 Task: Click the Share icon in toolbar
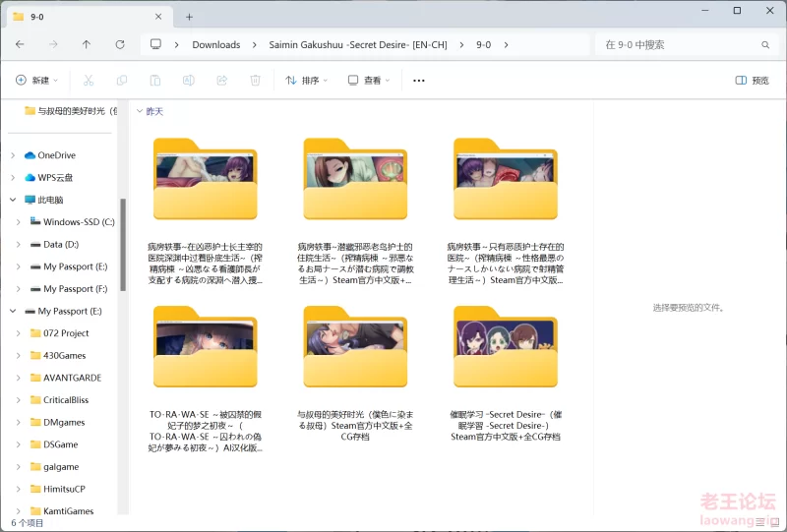pyautogui.click(x=222, y=81)
